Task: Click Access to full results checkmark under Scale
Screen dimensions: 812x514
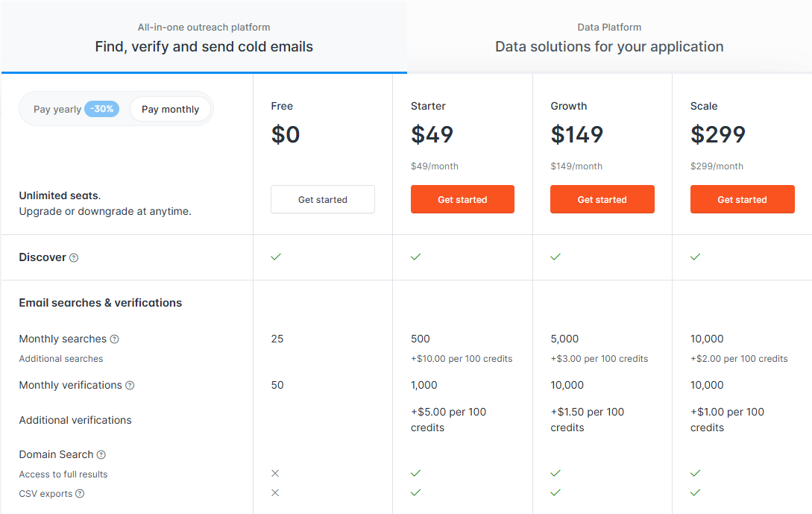Action: coord(696,474)
